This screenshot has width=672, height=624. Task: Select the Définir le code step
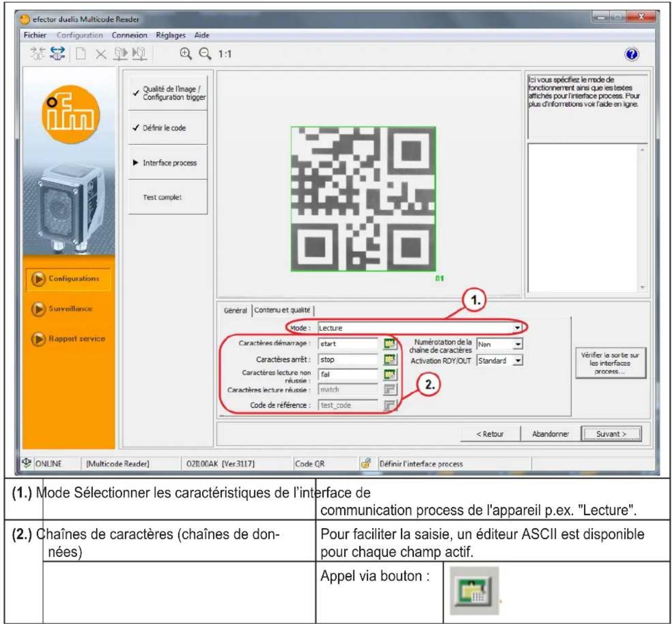[x=168, y=128]
